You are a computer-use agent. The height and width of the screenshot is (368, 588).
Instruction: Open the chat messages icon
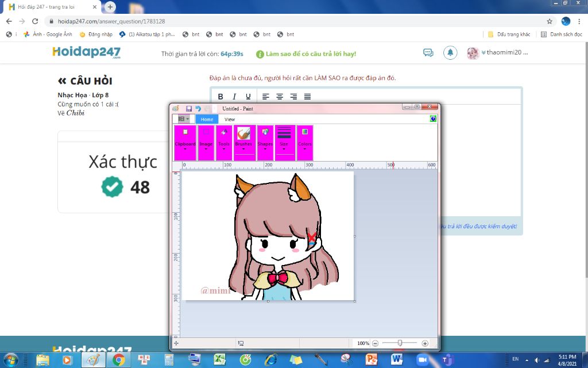click(x=428, y=52)
